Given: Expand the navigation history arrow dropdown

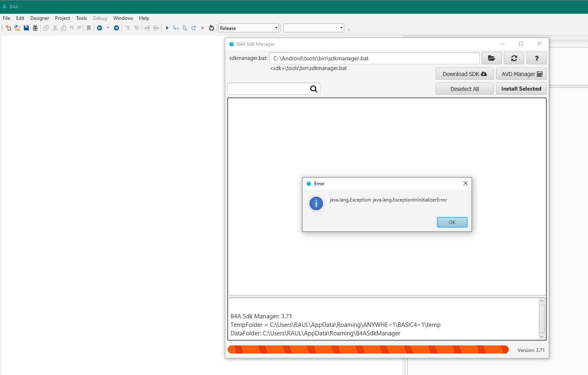Looking at the screenshot, I should point(108,28).
